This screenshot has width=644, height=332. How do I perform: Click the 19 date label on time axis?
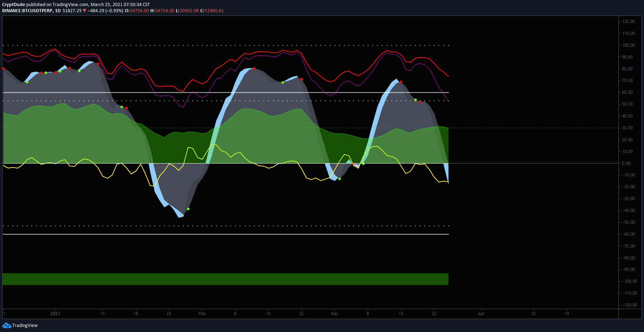pyautogui.click(x=567, y=314)
